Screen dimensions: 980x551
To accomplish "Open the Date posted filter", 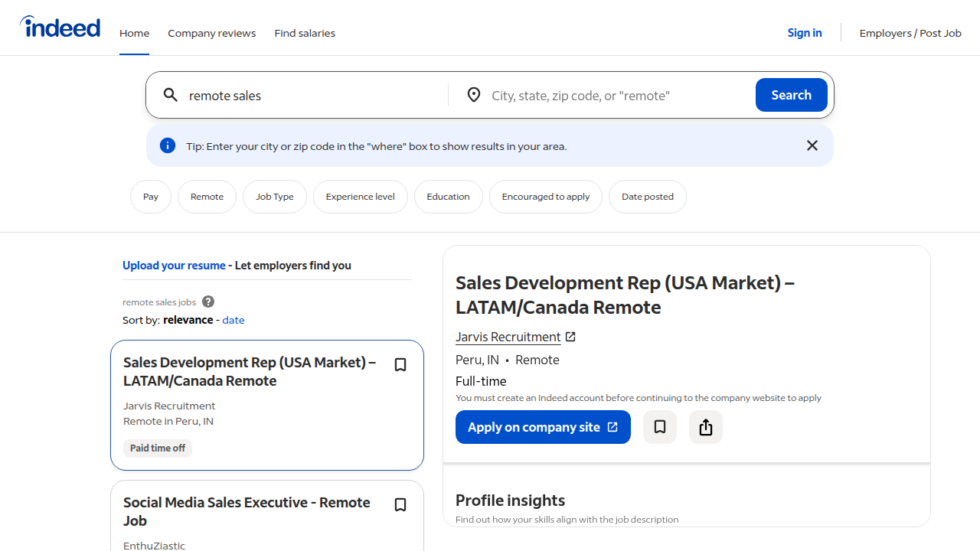I will 648,197.
